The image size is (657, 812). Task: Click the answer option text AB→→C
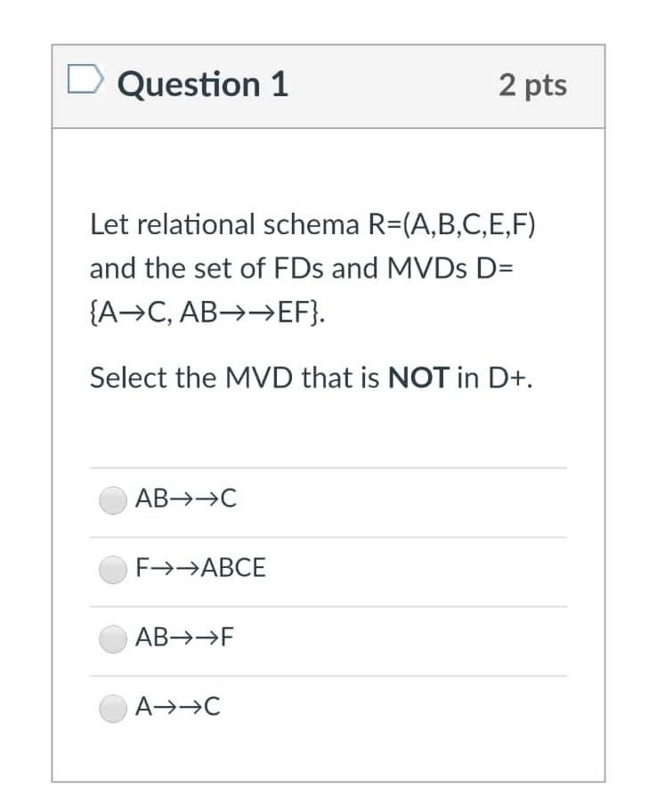[x=185, y=500]
